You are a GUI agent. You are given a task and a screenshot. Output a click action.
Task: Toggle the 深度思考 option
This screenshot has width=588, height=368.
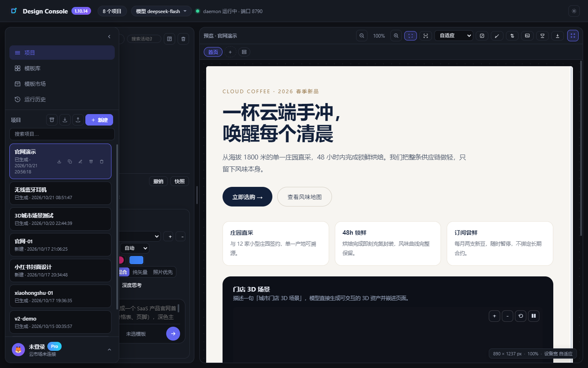click(x=132, y=285)
